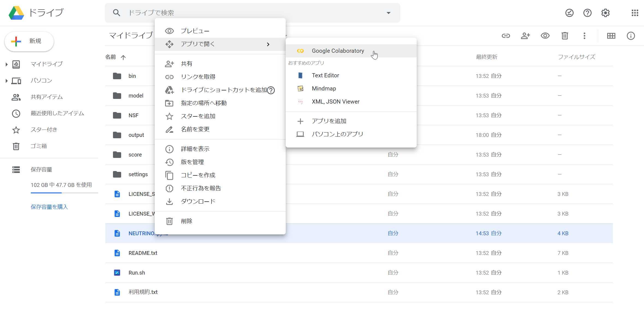Choose パソコン上のアプリ in the submenu
This screenshot has width=644, height=309.
point(351,134)
